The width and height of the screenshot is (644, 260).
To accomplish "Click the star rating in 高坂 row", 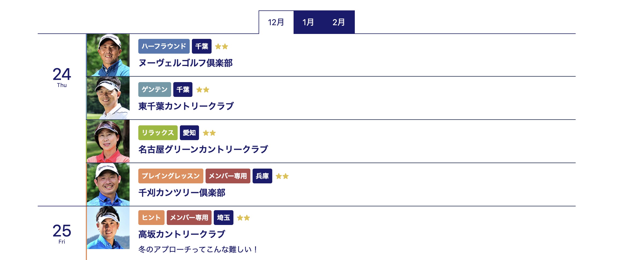I will 243,218.
